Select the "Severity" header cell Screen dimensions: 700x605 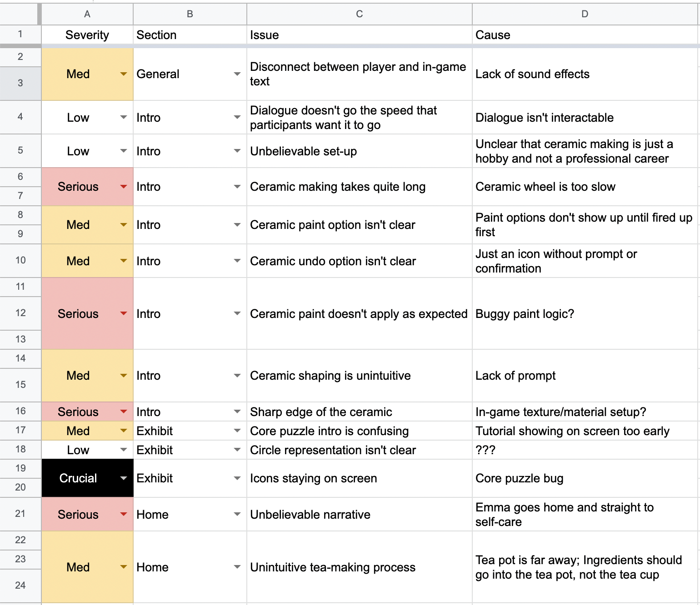87,35
